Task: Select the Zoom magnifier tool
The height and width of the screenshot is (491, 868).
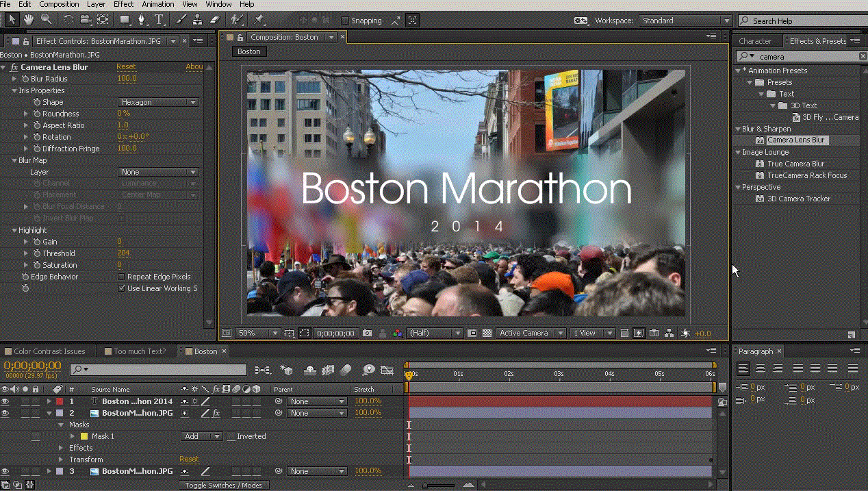Action: (46, 20)
